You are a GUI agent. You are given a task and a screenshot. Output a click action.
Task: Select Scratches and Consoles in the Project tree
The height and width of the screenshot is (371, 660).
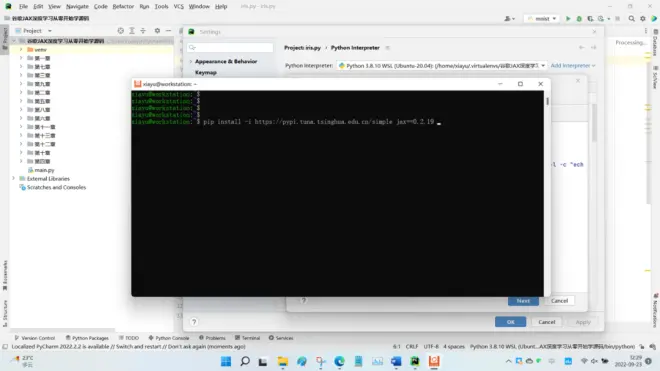pos(56,187)
